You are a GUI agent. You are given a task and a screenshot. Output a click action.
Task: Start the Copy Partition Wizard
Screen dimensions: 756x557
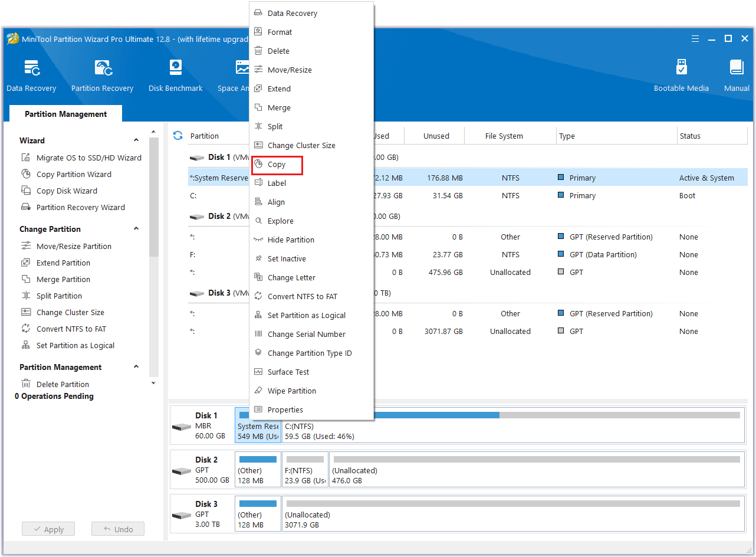(66, 174)
